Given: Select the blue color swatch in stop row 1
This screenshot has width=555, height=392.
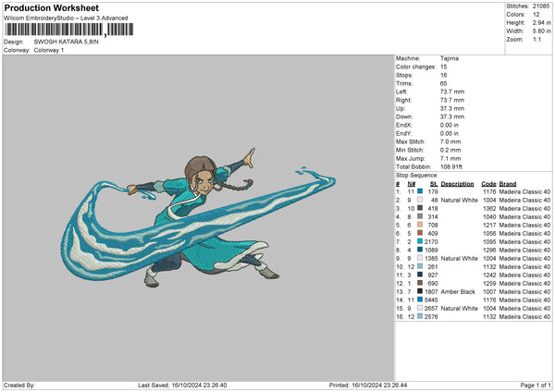Looking at the screenshot, I should (x=420, y=191).
